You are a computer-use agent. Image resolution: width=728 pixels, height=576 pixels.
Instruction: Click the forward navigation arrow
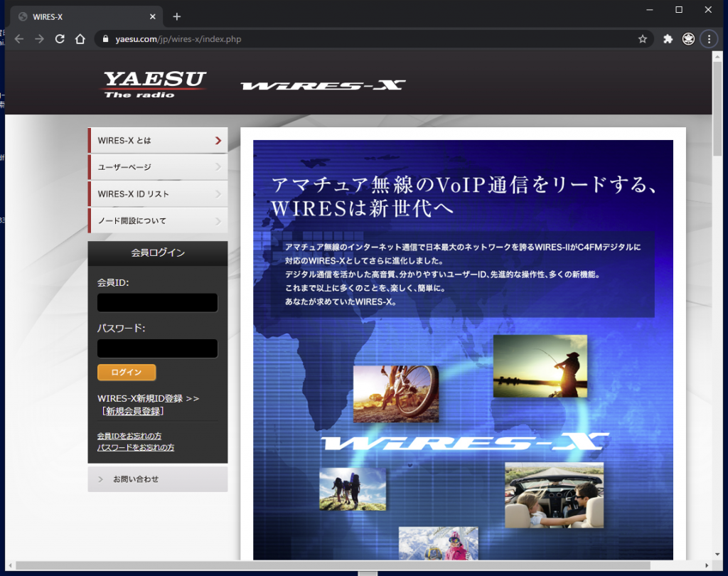coord(39,39)
